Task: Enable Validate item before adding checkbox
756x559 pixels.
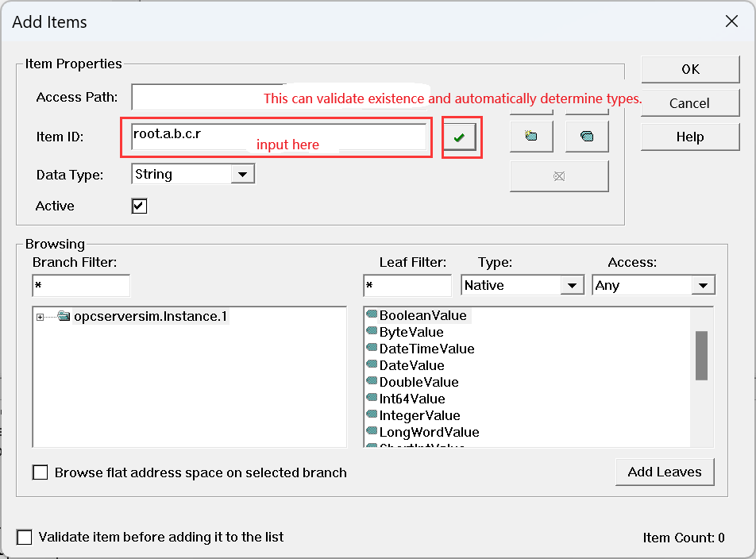Action: (x=25, y=538)
